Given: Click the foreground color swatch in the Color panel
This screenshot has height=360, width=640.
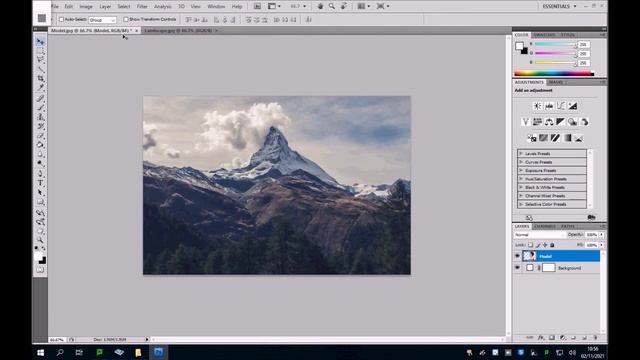Looking at the screenshot, I should coord(519,46).
